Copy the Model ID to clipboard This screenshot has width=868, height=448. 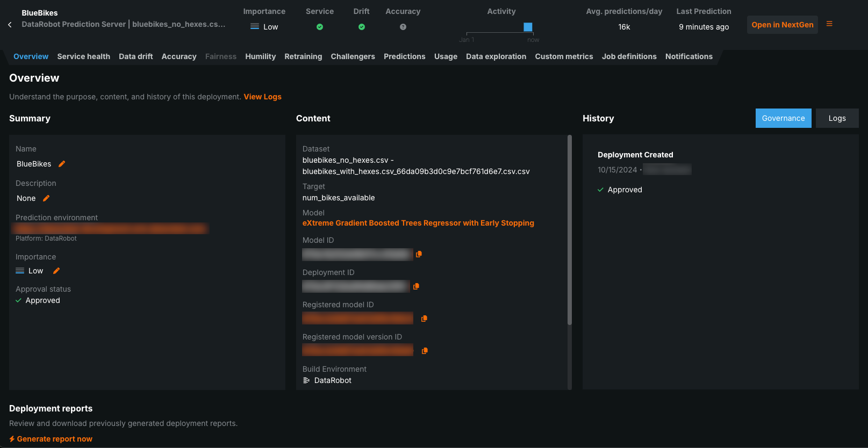click(x=419, y=254)
